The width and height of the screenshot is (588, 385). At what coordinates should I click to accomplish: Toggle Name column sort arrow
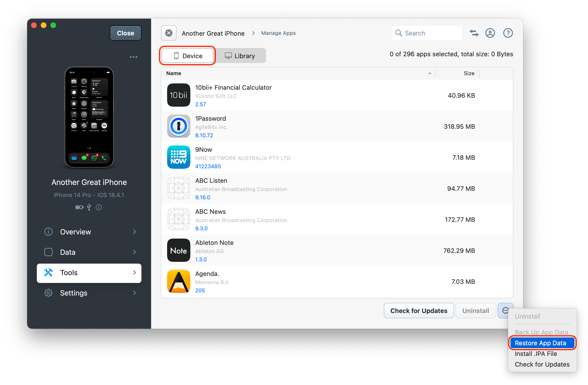(430, 73)
